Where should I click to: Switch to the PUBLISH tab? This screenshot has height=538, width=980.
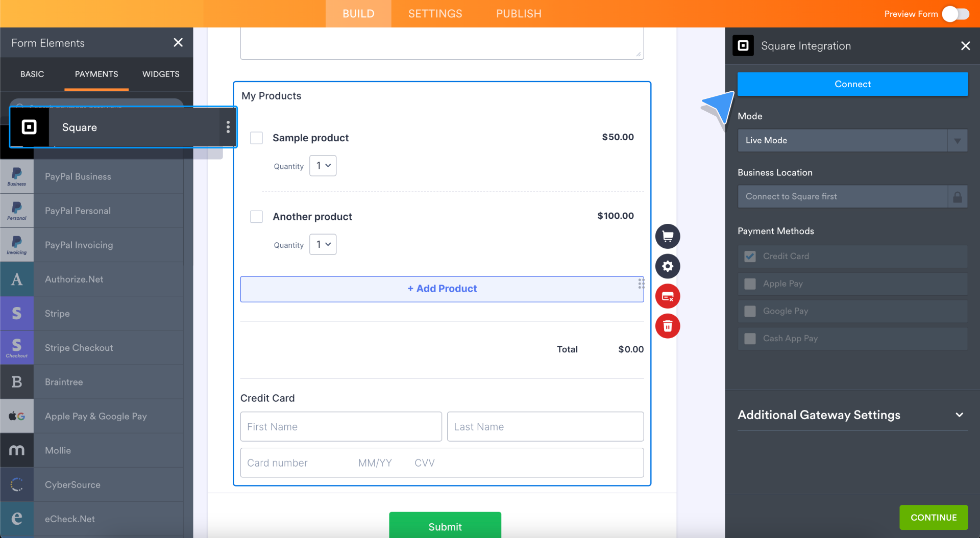point(519,14)
